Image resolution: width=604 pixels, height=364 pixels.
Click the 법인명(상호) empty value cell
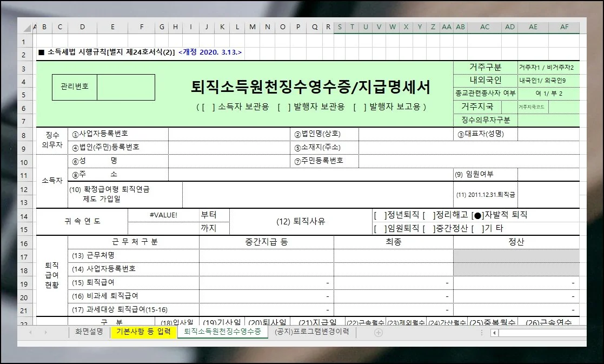click(x=406, y=134)
